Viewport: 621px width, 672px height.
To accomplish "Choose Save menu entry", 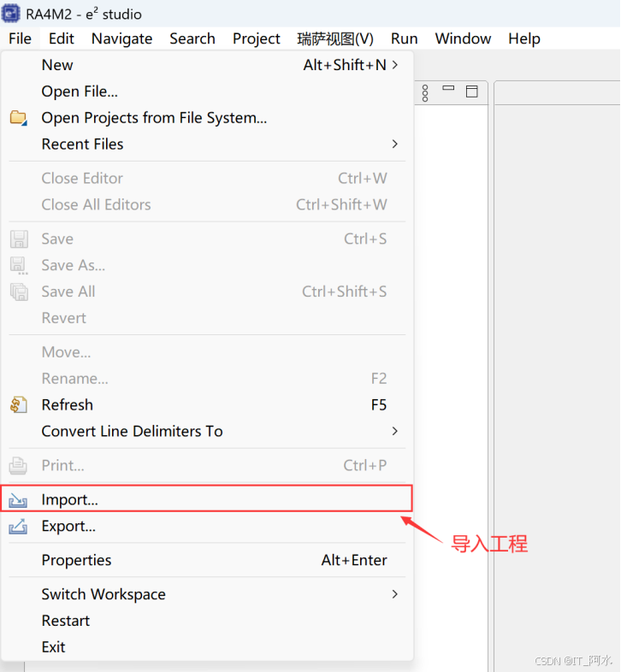I will [x=207, y=239].
